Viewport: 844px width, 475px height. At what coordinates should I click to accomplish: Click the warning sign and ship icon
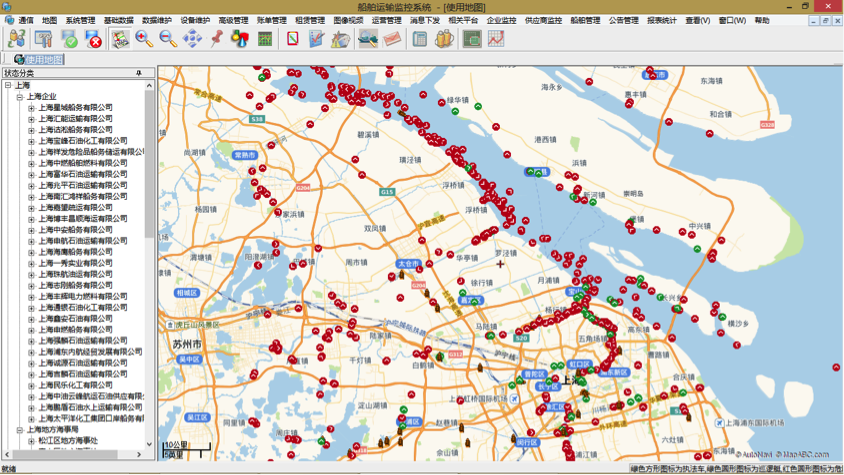pyautogui.click(x=340, y=39)
